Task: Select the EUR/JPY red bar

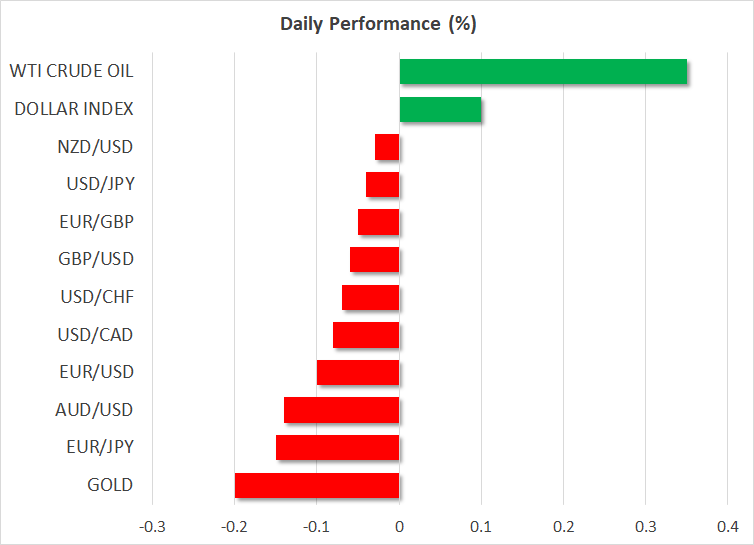Action: click(x=338, y=447)
